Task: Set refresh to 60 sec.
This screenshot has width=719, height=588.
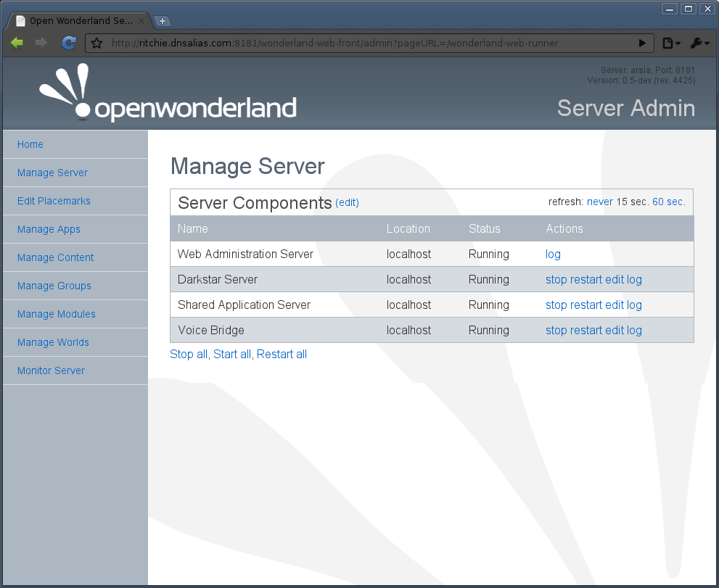Action: [669, 202]
